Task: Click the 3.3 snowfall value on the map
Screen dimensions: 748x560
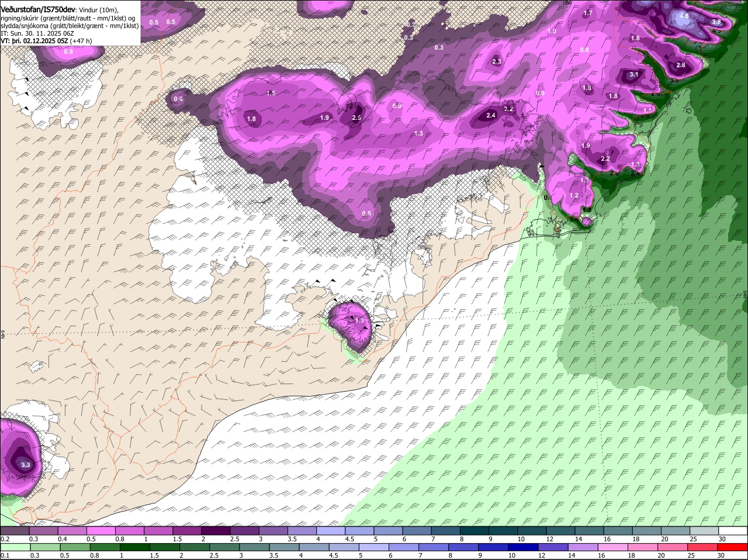Action: (x=25, y=465)
